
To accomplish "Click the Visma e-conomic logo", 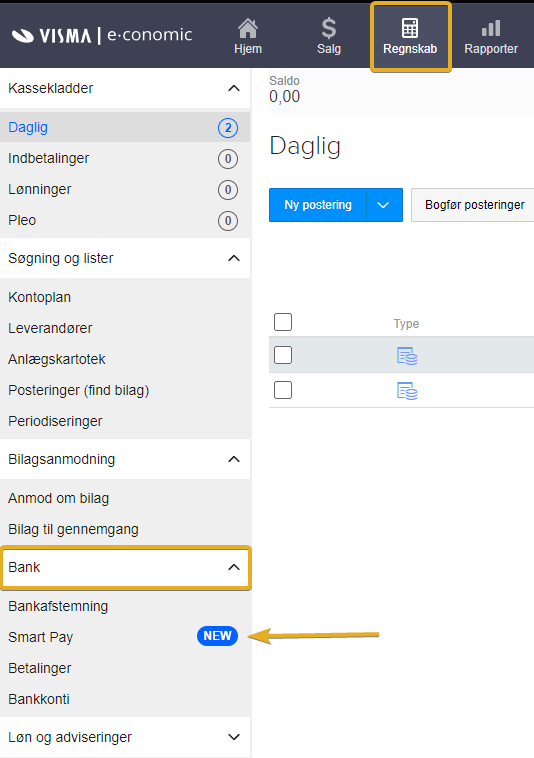I will point(101,35).
